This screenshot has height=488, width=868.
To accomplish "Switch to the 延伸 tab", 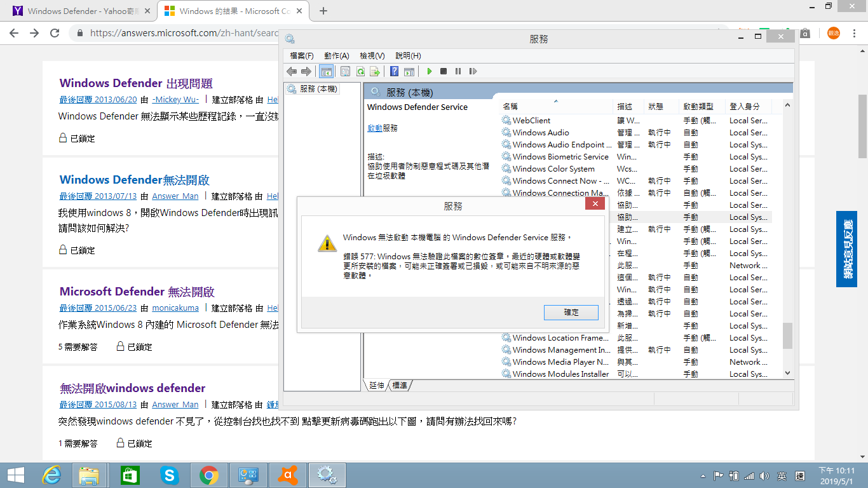I will pyautogui.click(x=376, y=385).
